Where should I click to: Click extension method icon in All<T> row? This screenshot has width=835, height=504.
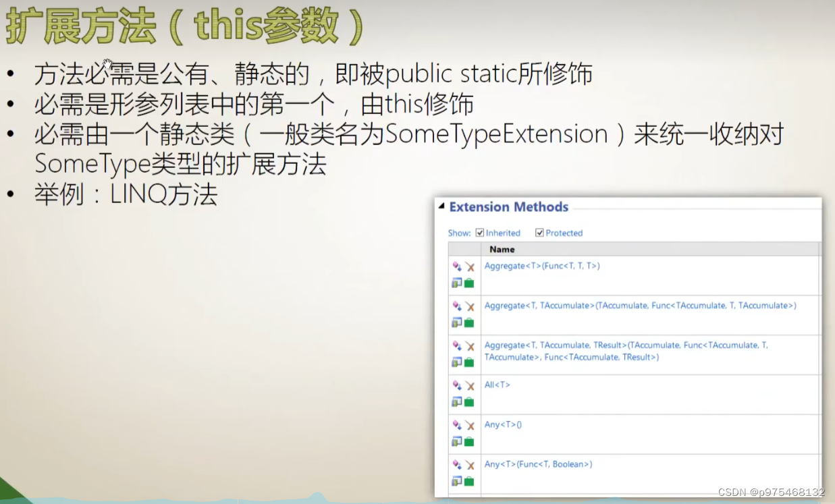tap(457, 385)
